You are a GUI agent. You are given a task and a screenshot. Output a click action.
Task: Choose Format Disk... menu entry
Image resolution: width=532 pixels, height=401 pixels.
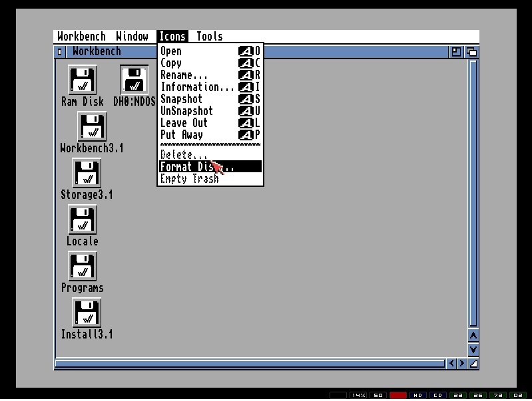point(210,166)
